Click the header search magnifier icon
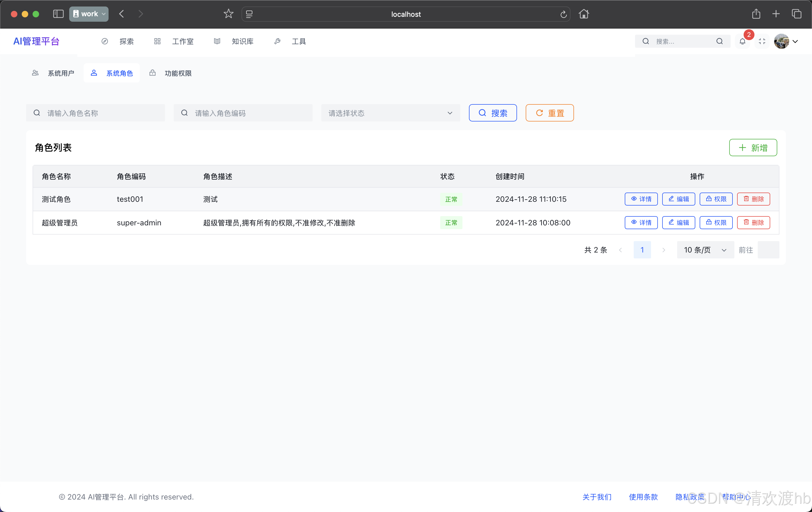The image size is (812, 512). [719, 41]
